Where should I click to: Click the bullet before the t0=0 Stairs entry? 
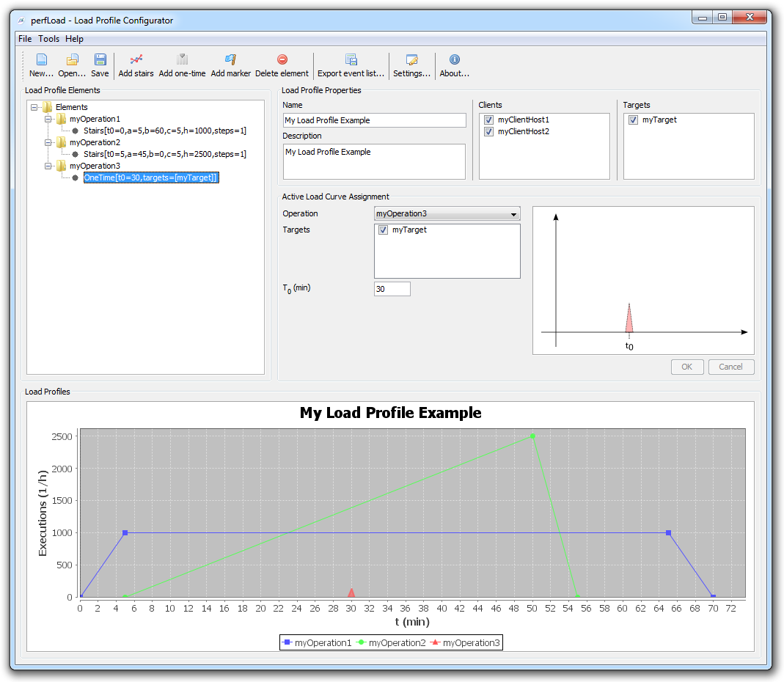tap(75, 131)
